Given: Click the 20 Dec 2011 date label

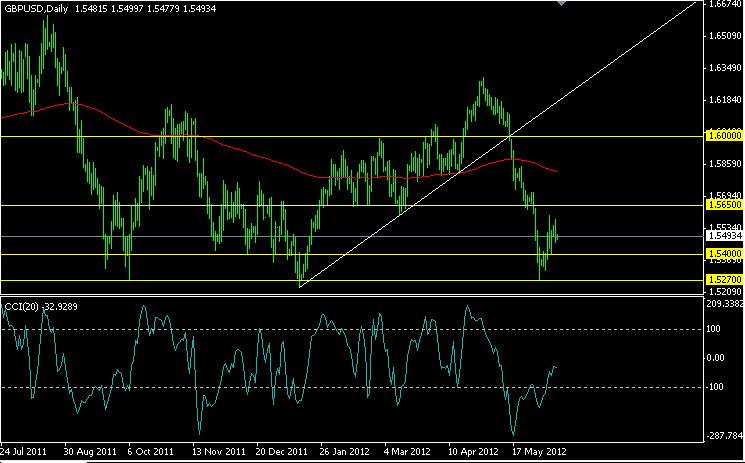Looking at the screenshot, I should pyautogui.click(x=282, y=451).
